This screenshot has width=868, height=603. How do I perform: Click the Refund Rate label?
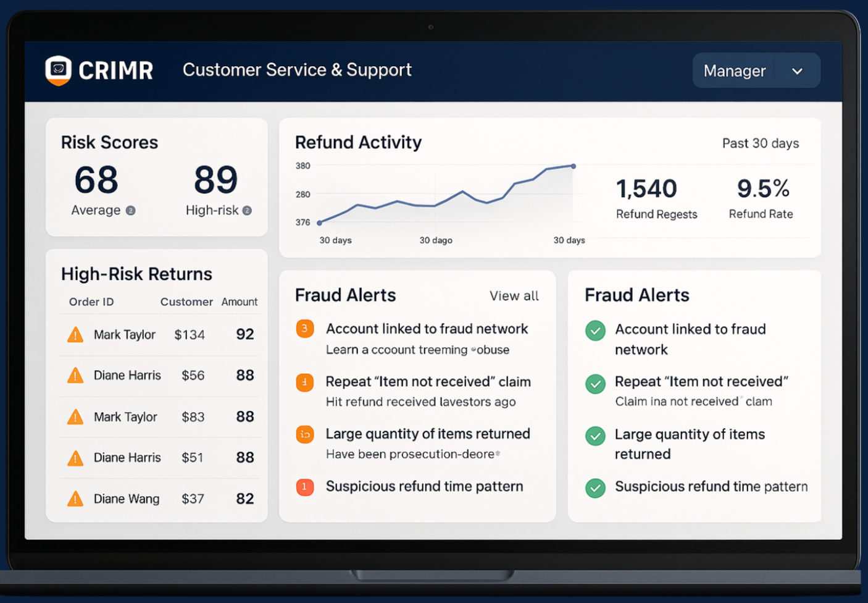click(761, 214)
